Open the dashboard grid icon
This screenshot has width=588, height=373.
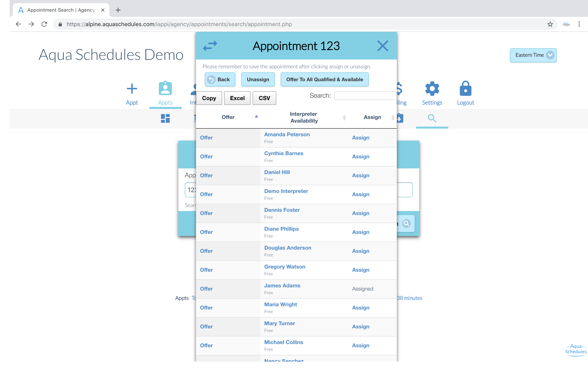[x=165, y=118]
